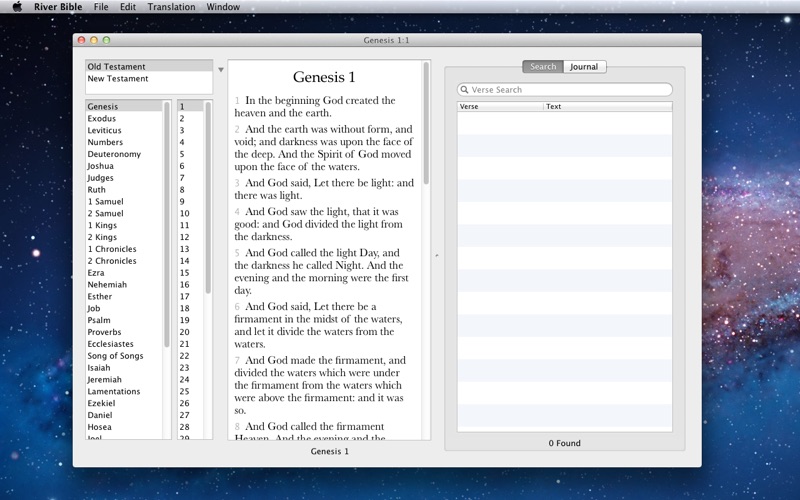The image size is (800, 500).
Task: Click the yellow minimize window button
Action: [94, 40]
